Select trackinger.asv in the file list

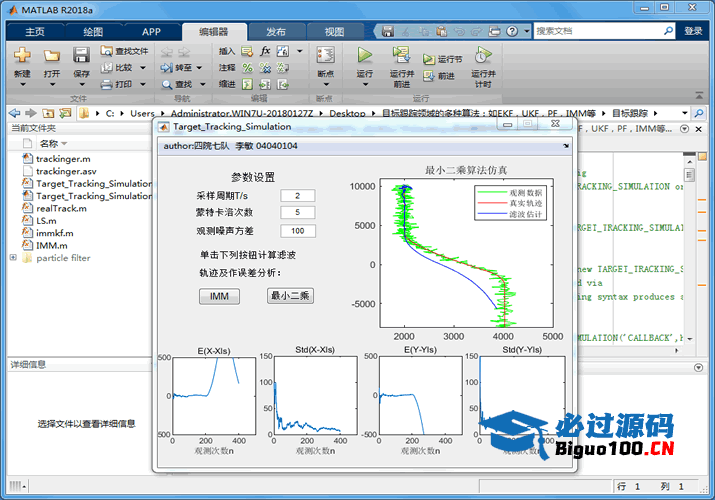(66, 171)
